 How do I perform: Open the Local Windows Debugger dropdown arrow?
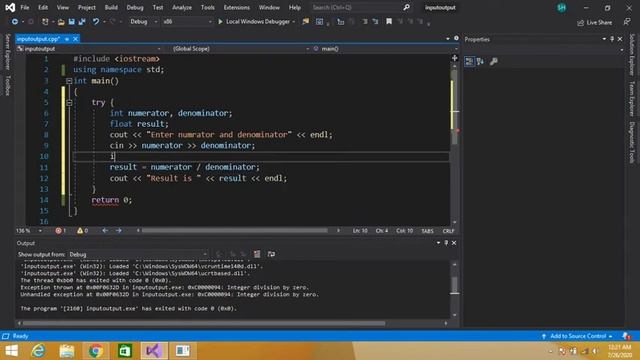pyautogui.click(x=293, y=22)
